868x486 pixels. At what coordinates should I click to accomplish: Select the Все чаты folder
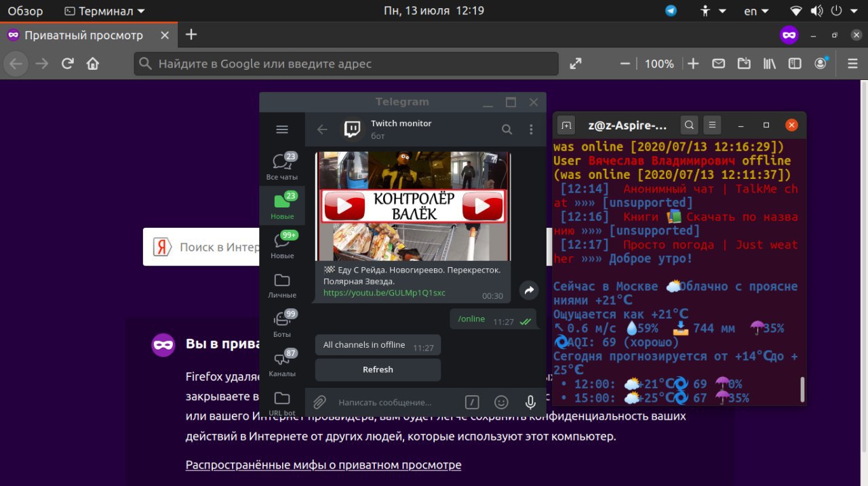pyautogui.click(x=282, y=167)
